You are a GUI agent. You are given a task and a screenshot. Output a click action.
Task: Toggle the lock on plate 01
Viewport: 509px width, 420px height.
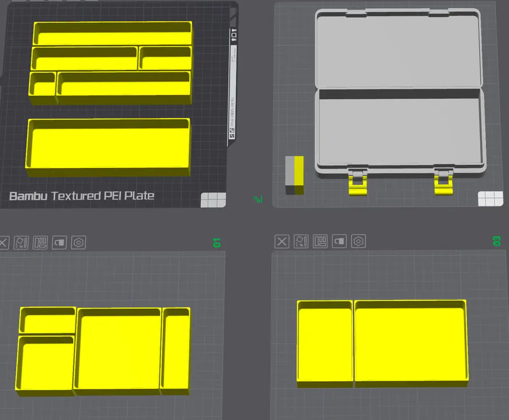[60, 242]
